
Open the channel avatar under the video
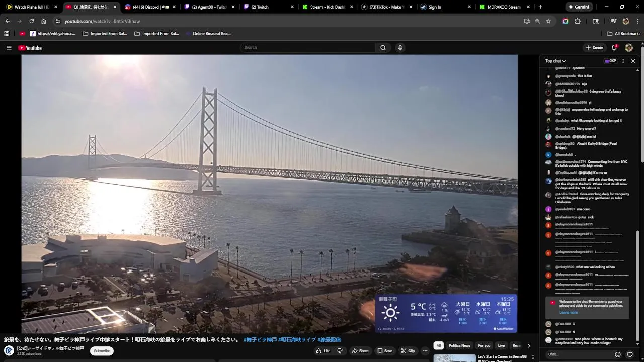[9, 351]
